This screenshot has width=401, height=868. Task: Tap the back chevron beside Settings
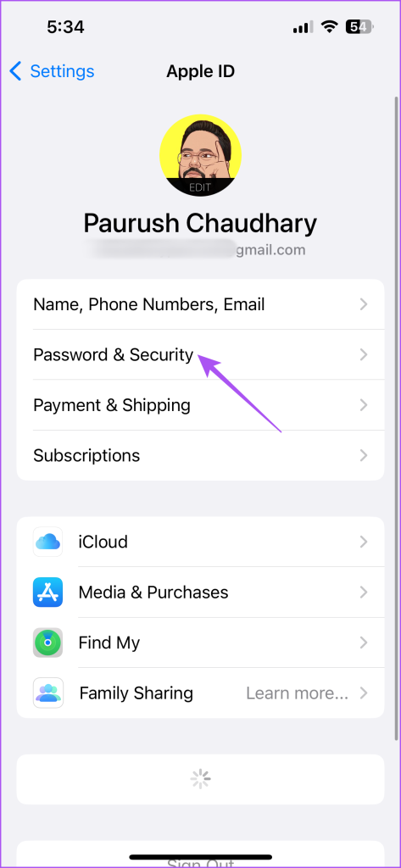point(15,71)
